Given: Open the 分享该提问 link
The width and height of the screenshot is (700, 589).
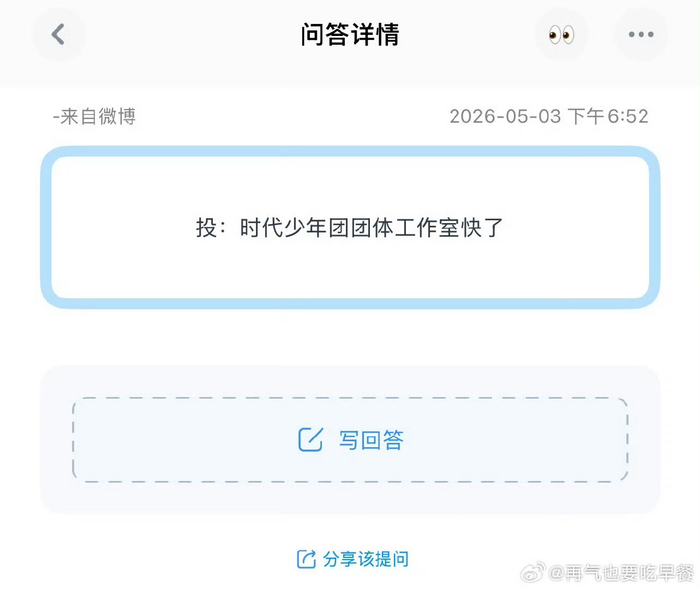Looking at the screenshot, I should (x=366, y=559).
